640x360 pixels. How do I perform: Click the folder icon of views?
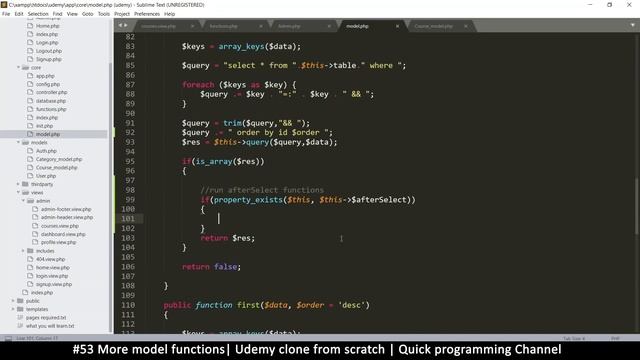coord(25,192)
